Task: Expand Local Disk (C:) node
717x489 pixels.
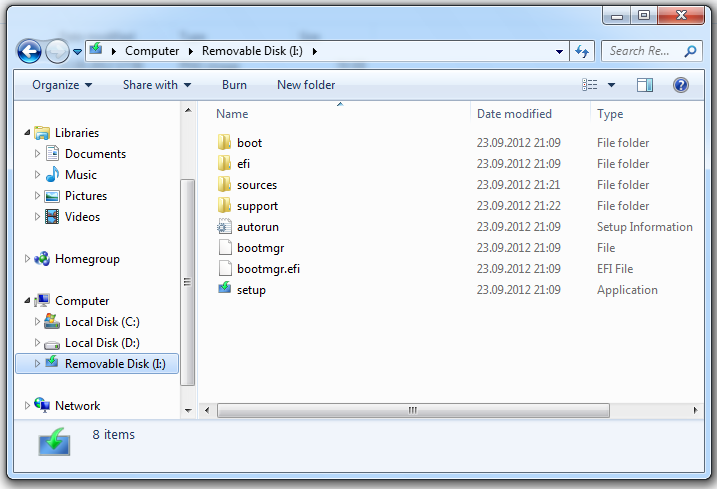Action: [37, 322]
